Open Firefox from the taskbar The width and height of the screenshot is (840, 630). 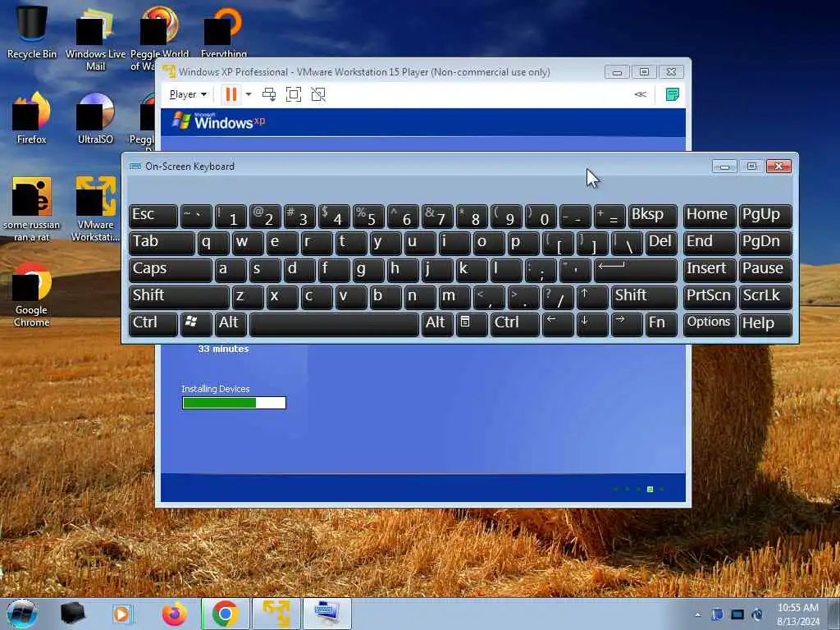click(x=175, y=614)
